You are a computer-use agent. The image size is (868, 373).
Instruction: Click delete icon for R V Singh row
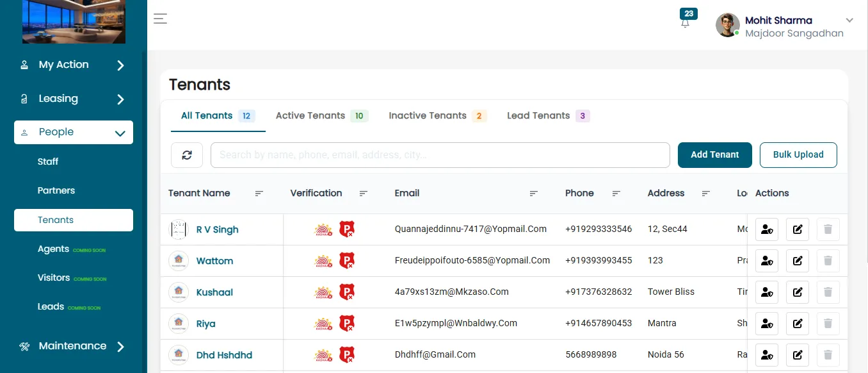828,229
